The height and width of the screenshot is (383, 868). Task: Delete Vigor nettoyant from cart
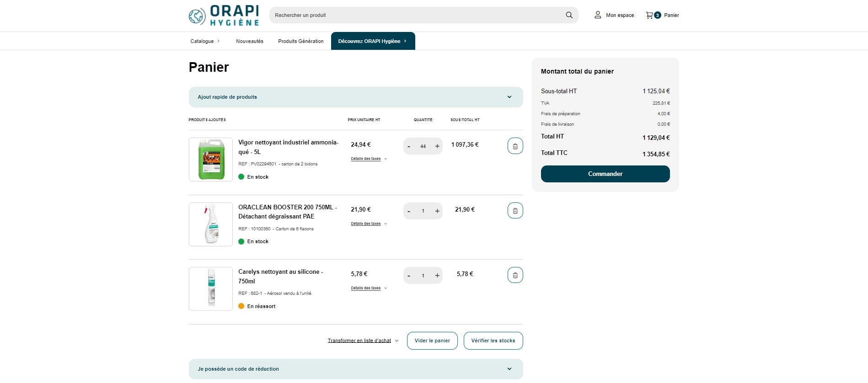[x=515, y=146]
